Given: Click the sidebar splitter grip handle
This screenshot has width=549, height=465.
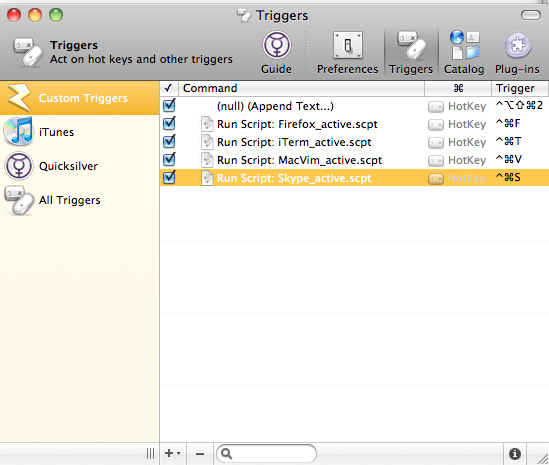Looking at the screenshot, I should 151,454.
